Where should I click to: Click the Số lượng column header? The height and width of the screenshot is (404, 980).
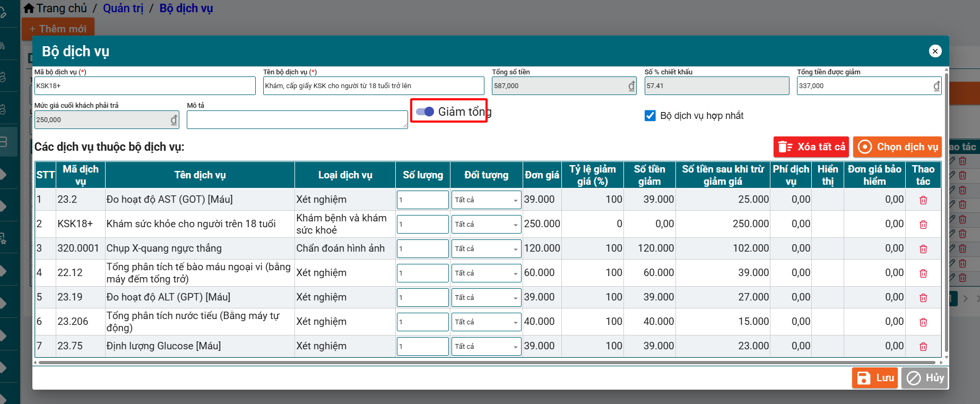point(423,175)
